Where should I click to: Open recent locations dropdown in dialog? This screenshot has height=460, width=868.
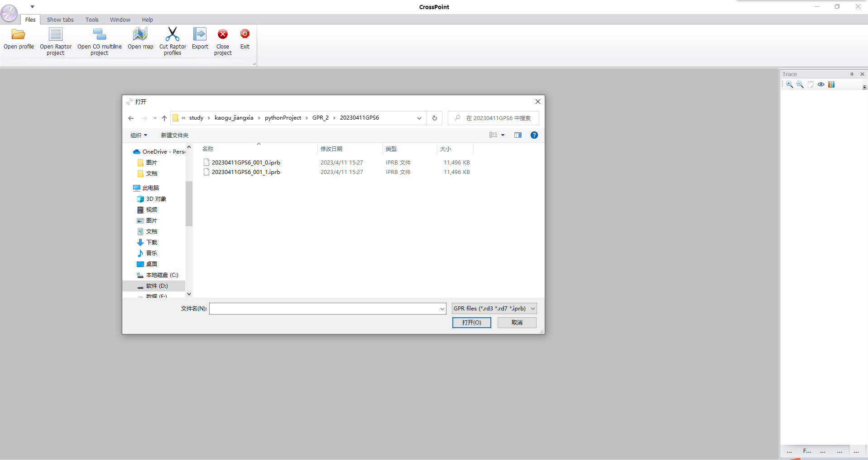[155, 118]
